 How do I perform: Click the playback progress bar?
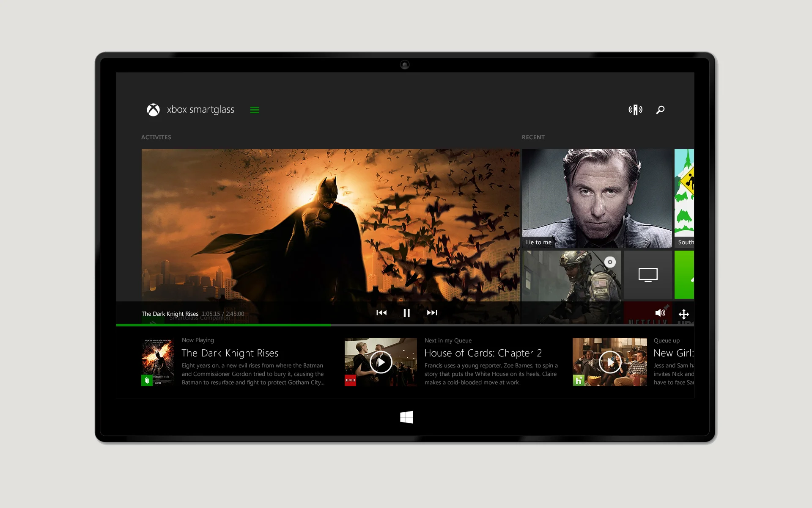click(405, 325)
